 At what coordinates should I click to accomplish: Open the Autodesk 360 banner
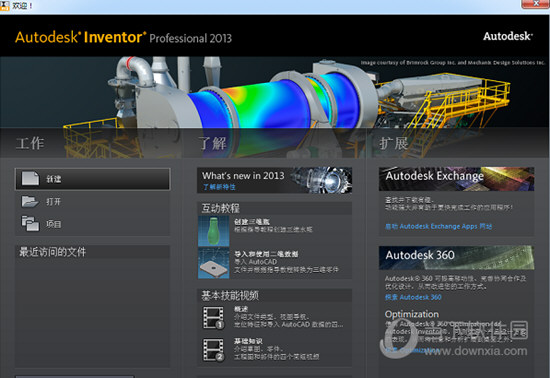[456, 258]
